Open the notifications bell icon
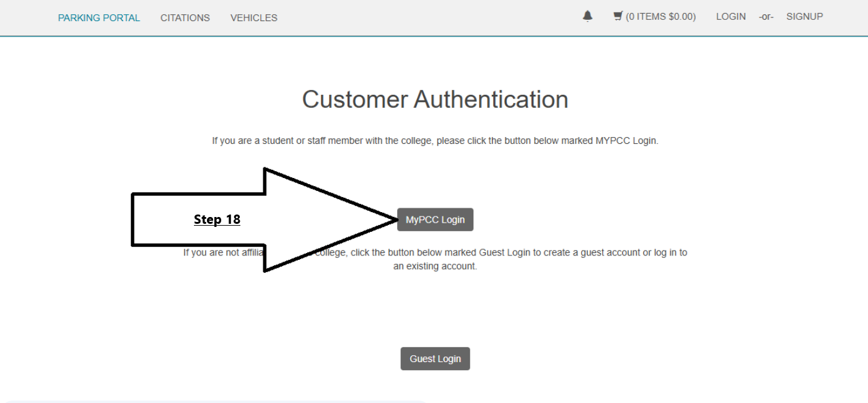The width and height of the screenshot is (868, 403). coord(587,17)
